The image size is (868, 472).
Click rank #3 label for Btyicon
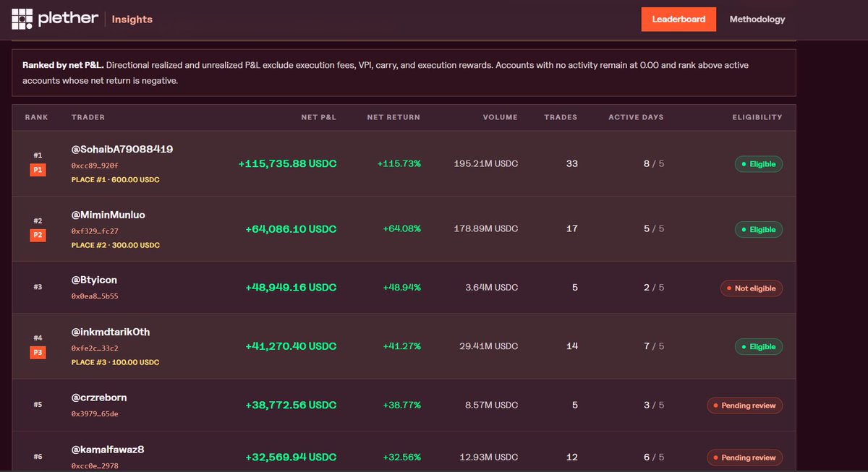(38, 288)
